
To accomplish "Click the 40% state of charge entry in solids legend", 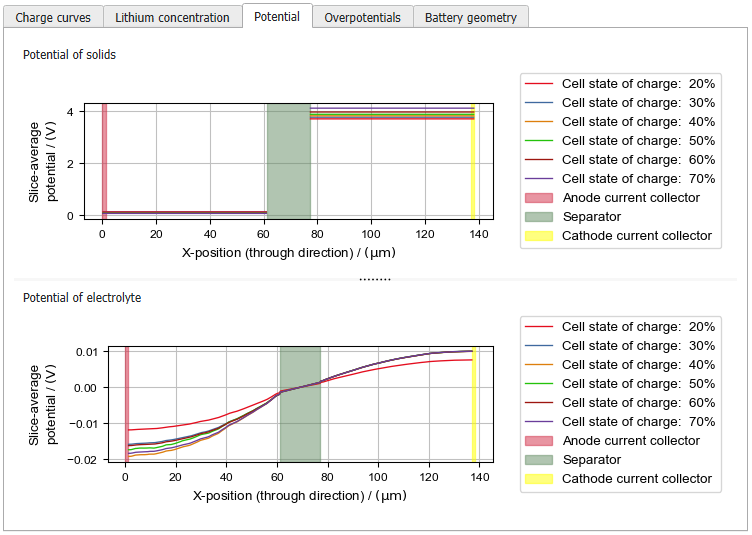I will [x=620, y=122].
